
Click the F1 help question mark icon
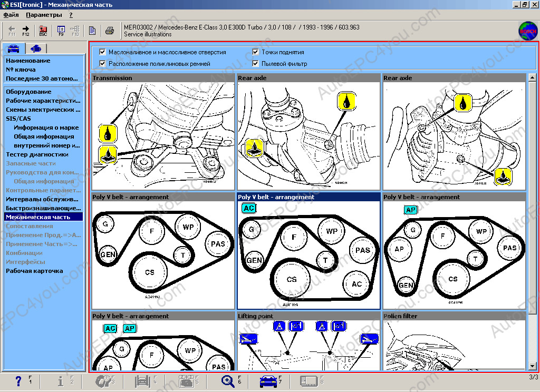tap(18, 381)
